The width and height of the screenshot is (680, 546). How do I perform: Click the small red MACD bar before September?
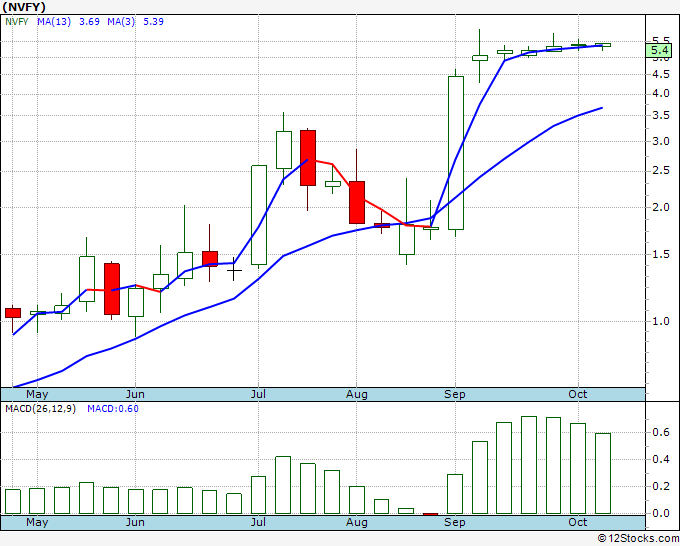click(x=430, y=514)
